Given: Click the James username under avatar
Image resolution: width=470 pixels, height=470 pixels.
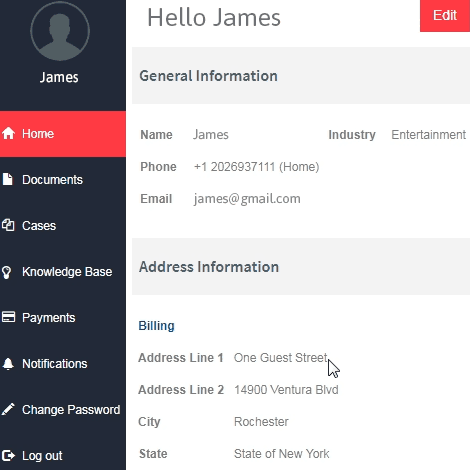Looking at the screenshot, I should coord(59,77).
